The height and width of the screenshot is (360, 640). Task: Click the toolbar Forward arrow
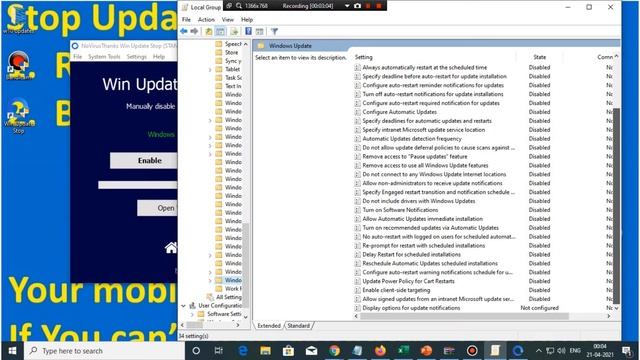point(194,31)
